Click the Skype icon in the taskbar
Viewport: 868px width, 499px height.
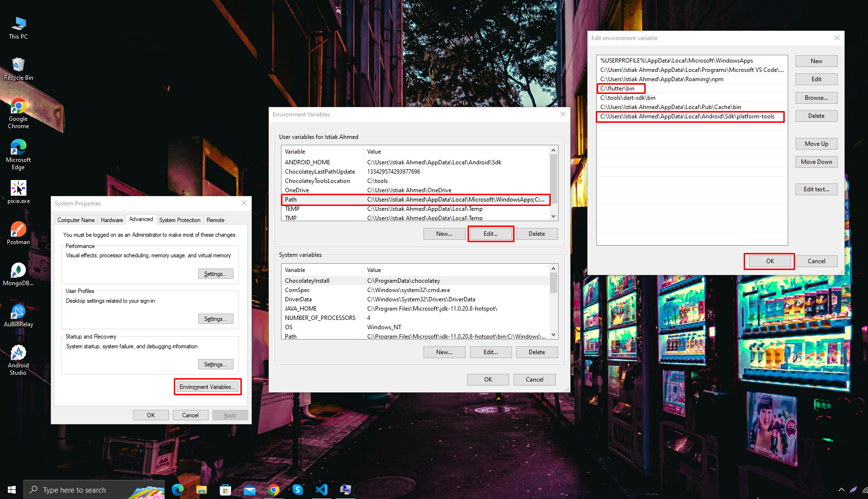coord(297,489)
